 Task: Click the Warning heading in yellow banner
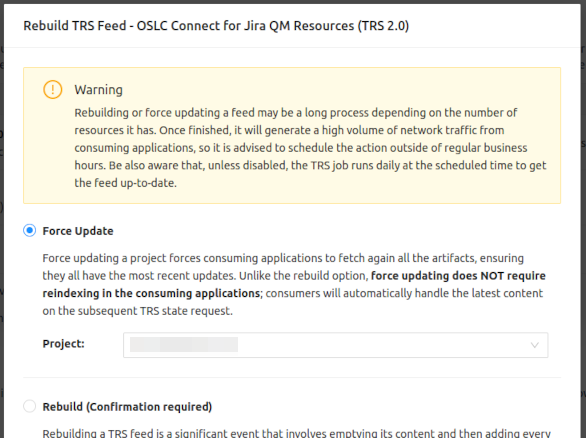pos(98,90)
